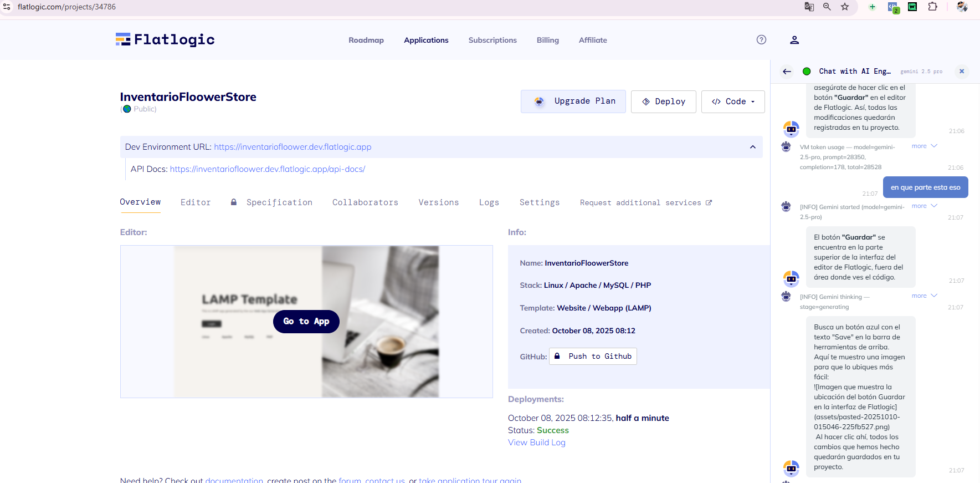Open the help question mark icon
980x483 pixels.
[x=761, y=39]
